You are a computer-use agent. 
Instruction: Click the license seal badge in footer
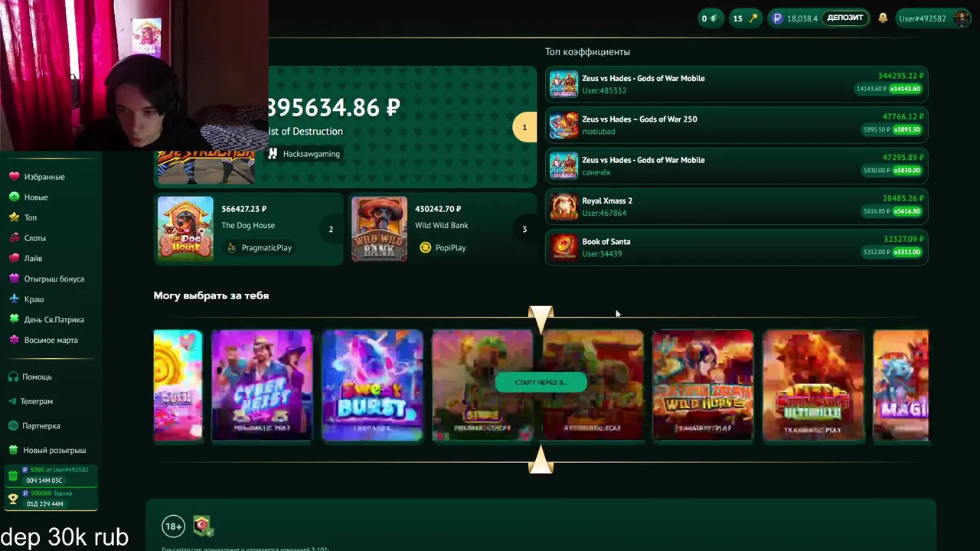coord(203,527)
